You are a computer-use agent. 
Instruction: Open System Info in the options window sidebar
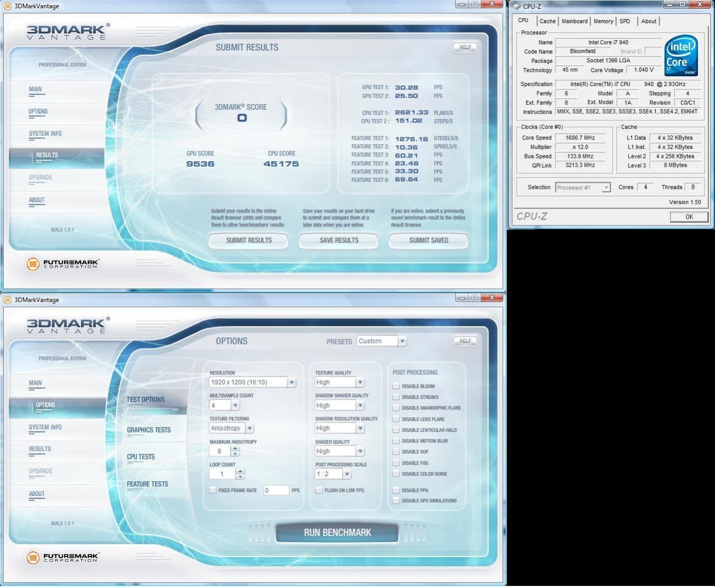tap(45, 427)
